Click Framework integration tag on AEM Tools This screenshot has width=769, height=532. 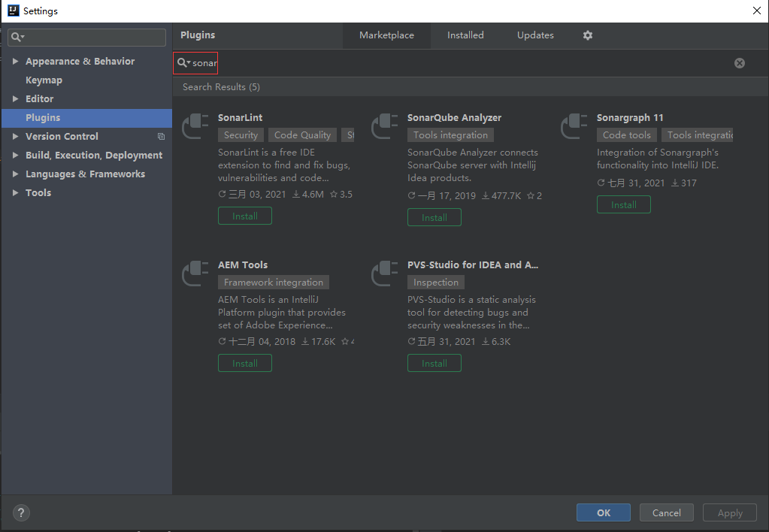pyautogui.click(x=274, y=282)
